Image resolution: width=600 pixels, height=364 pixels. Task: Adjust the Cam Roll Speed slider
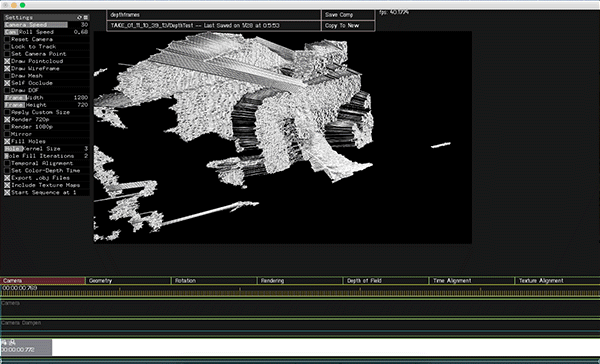[x=47, y=32]
